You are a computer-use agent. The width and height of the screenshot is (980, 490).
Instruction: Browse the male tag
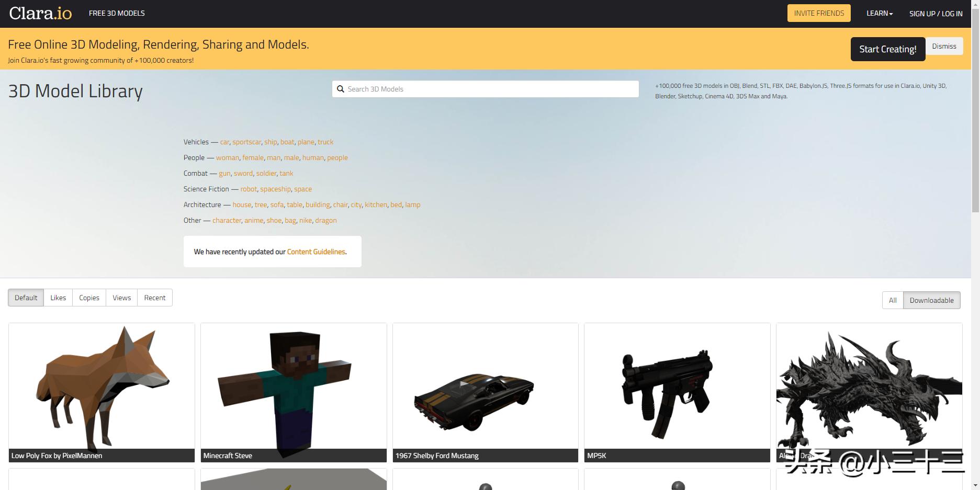(x=291, y=157)
